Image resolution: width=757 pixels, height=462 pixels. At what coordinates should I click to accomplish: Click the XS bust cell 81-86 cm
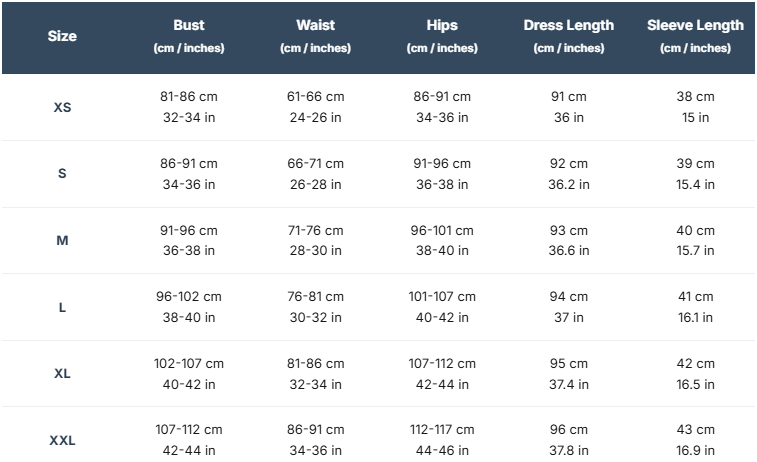pyautogui.click(x=189, y=97)
